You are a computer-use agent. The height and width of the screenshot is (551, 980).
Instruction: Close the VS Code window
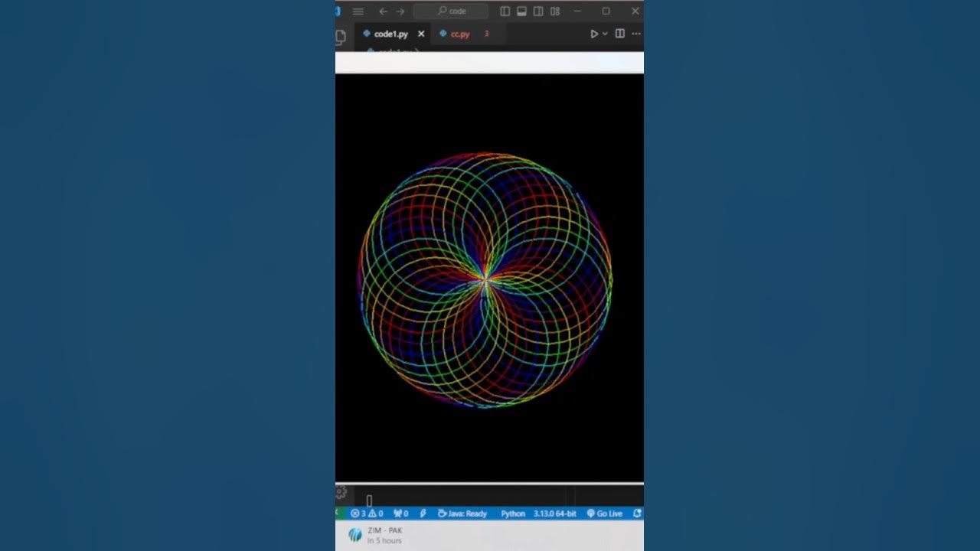click(635, 11)
